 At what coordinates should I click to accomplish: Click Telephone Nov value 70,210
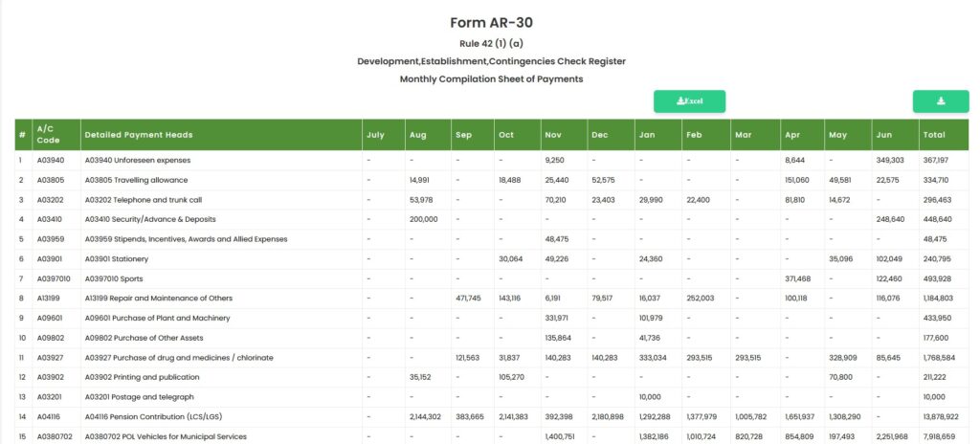[x=556, y=200]
